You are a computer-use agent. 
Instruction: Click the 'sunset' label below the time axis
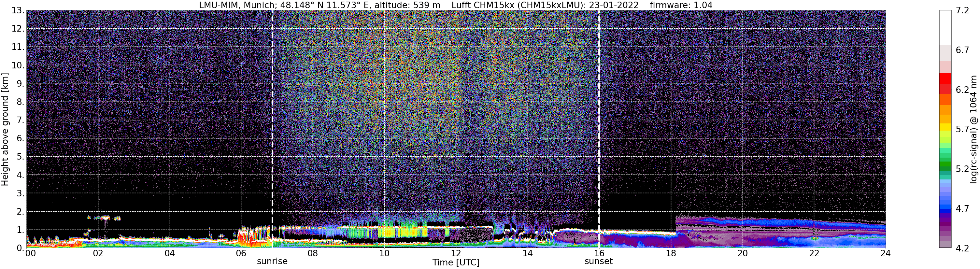(598, 262)
